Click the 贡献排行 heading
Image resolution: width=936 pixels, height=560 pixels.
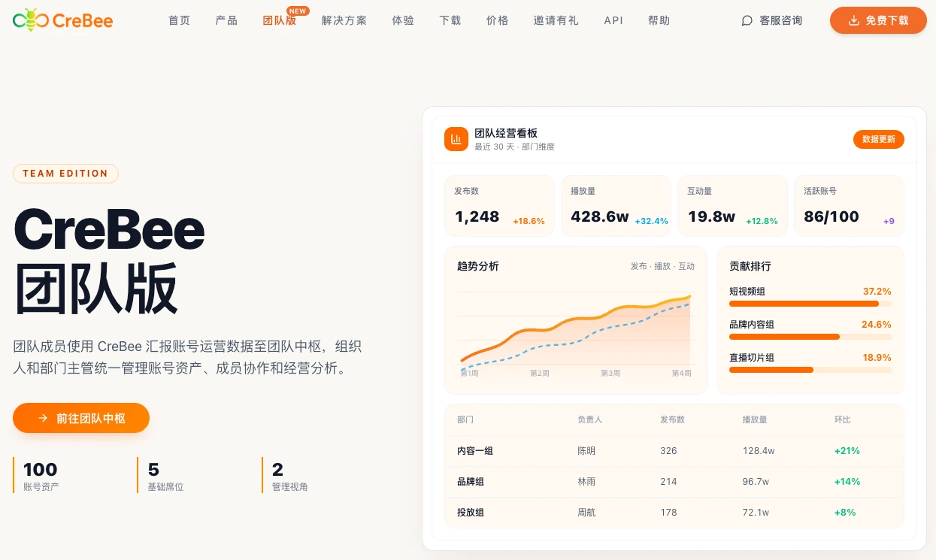tap(750, 266)
